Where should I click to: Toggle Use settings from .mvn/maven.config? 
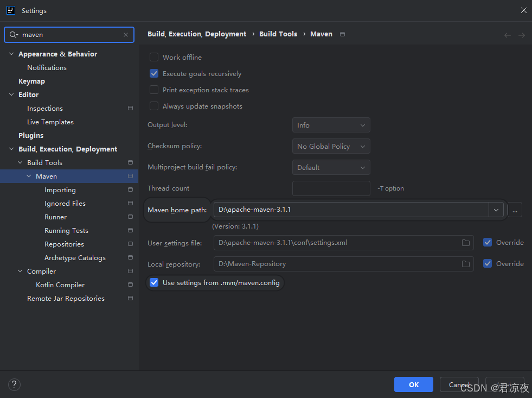click(x=154, y=282)
